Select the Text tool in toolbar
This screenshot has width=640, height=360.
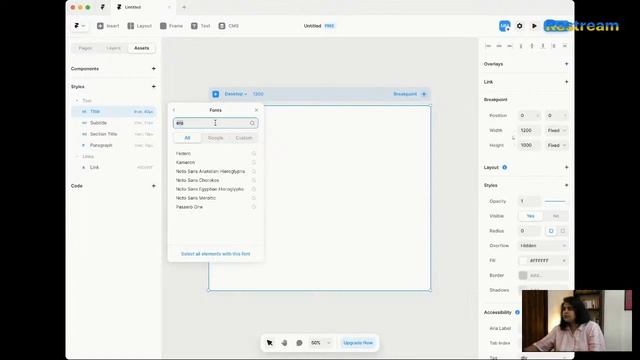click(200, 26)
